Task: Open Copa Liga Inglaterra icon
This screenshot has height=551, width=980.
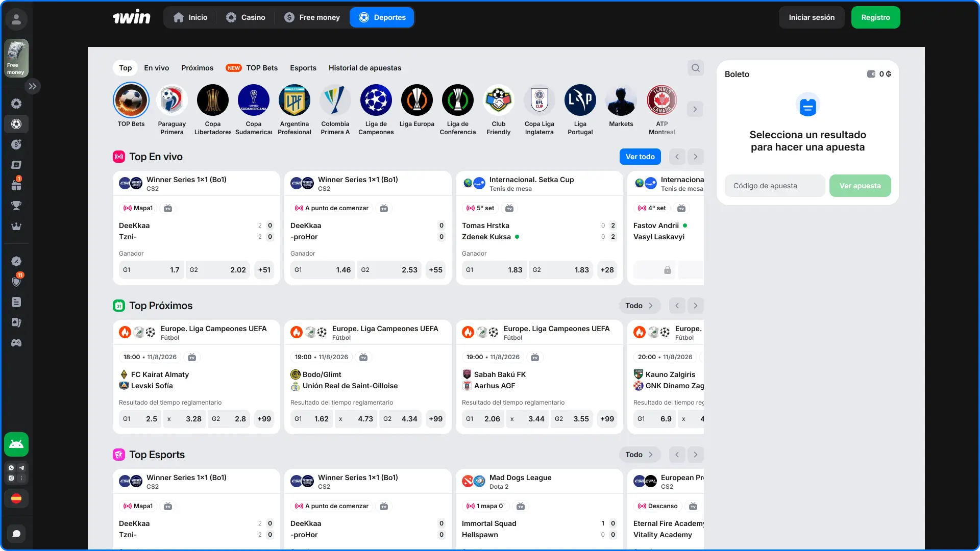Action: (540, 100)
